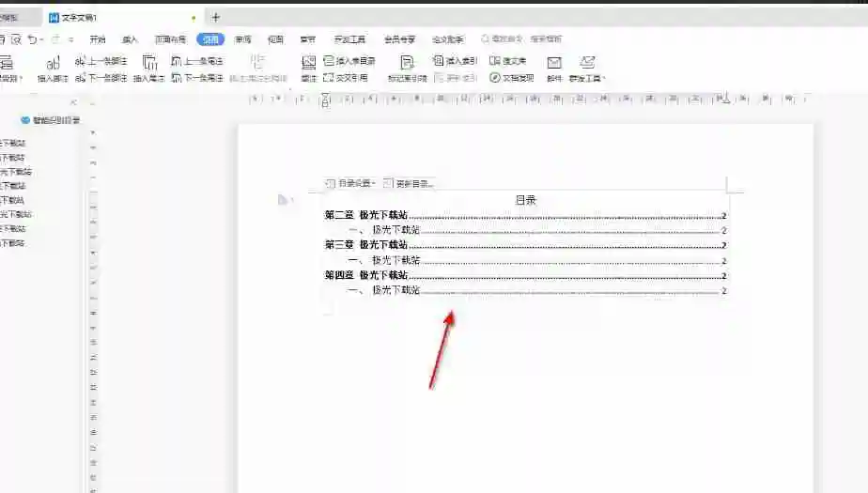Image resolution: width=868 pixels, height=493 pixels.
Task: Open the 目录设置 dropdown above TOC
Action: 350,183
